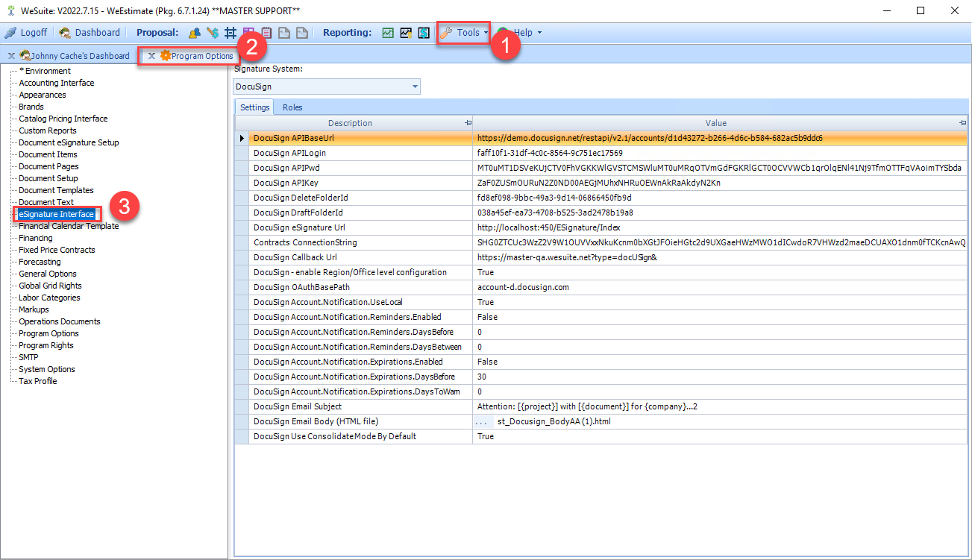Select Document Templates tree item
Viewport: 972px width, 560px height.
[56, 190]
